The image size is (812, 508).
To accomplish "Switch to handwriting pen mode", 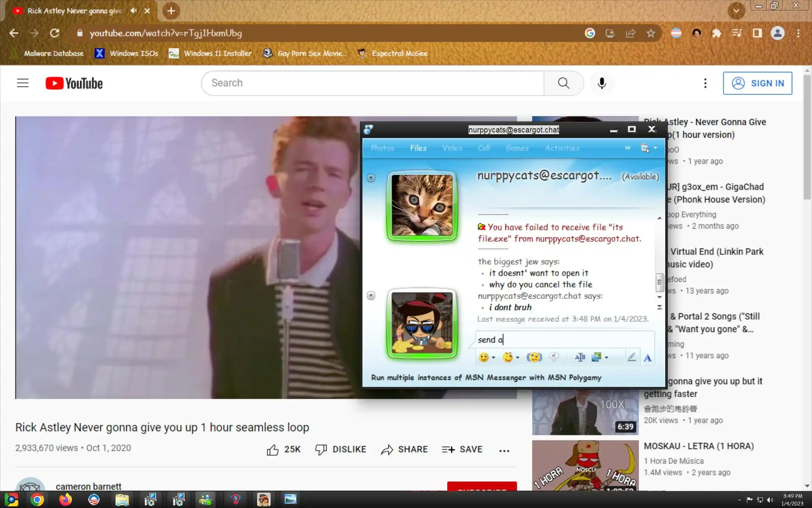I will coord(631,357).
